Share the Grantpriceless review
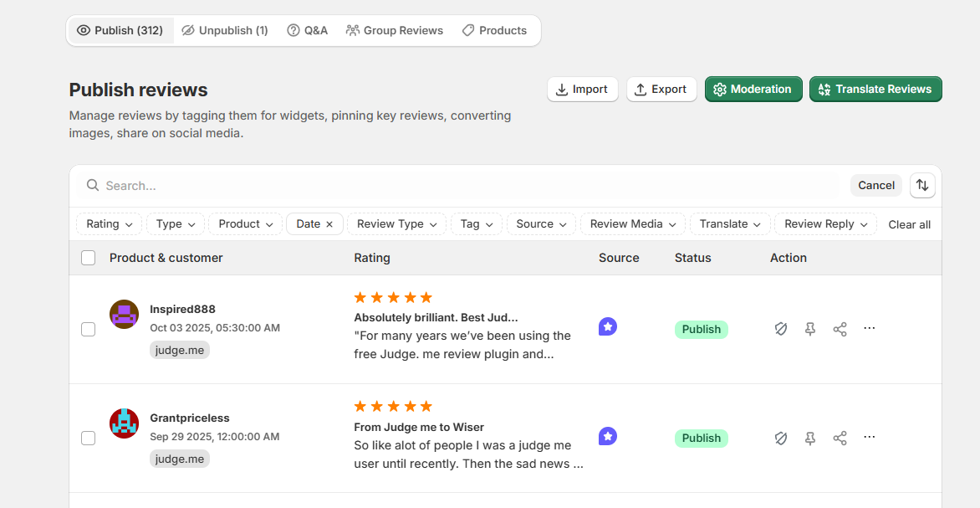Viewport: 980px width, 508px height. (x=840, y=438)
